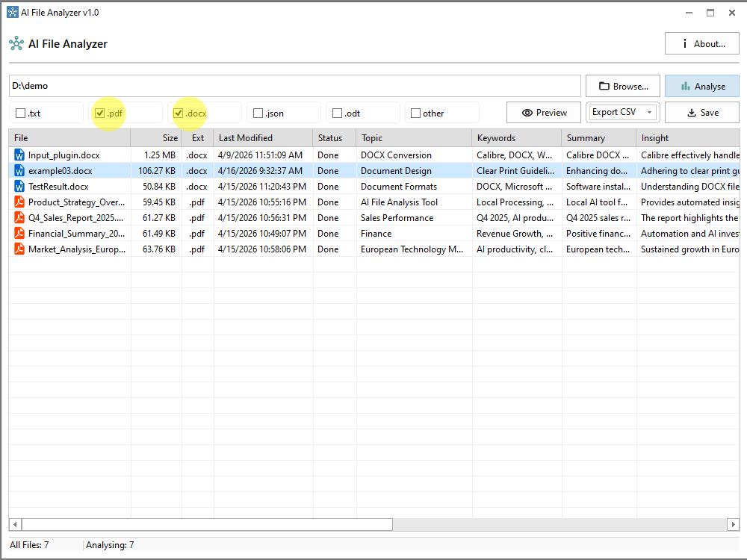Open the Export CSV dropdown

[623, 112]
